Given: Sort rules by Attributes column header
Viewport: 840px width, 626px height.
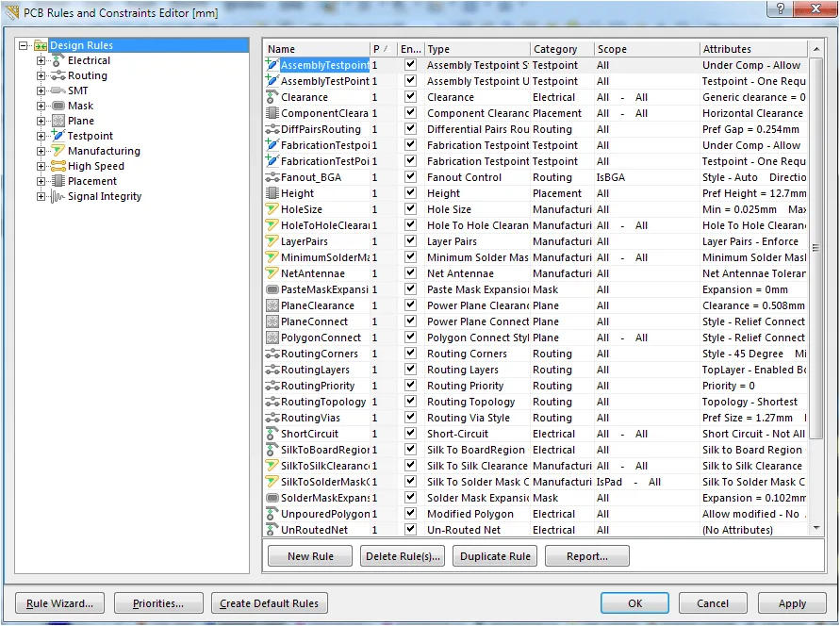Looking at the screenshot, I should (x=753, y=49).
